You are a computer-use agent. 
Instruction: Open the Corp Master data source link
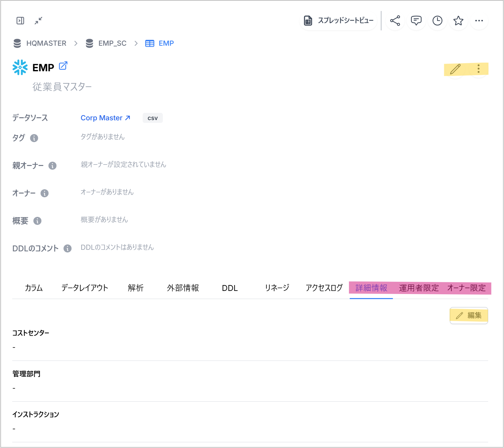click(105, 118)
